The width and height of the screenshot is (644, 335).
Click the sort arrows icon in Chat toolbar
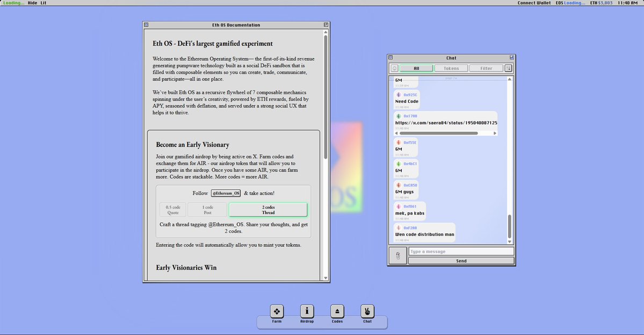click(x=509, y=68)
